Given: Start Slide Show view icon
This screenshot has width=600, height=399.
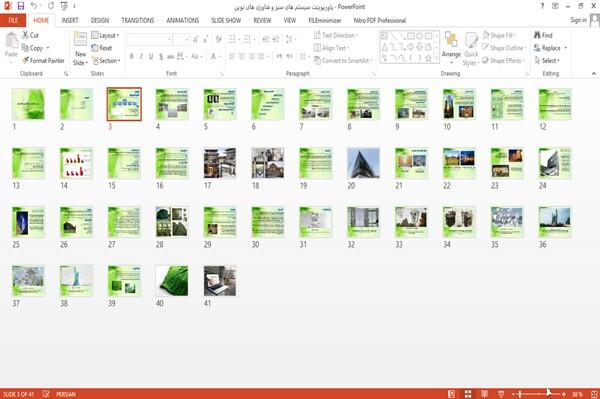Looking at the screenshot, I should pos(501,394).
